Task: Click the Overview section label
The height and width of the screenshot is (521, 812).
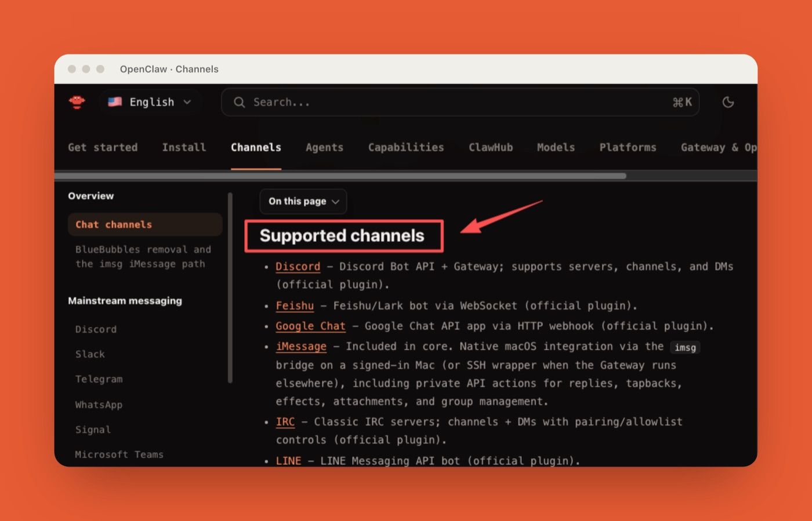Action: [91, 196]
